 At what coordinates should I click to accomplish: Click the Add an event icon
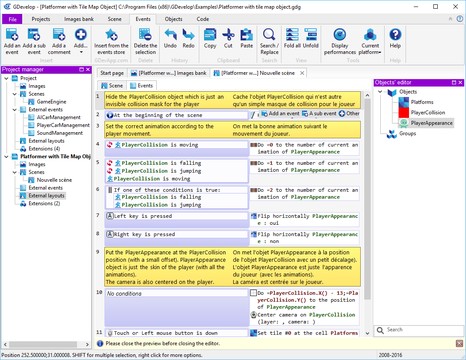pyautogui.click(x=12, y=35)
